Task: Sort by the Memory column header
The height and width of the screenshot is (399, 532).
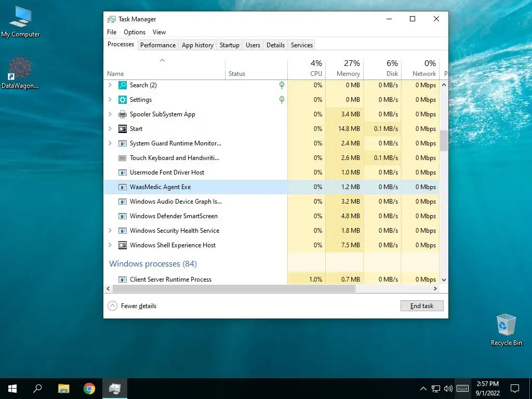Action: point(344,69)
